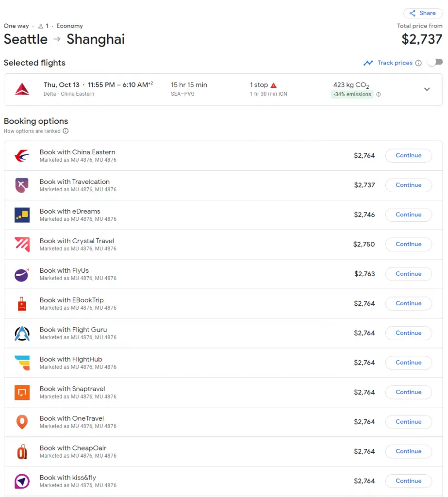The height and width of the screenshot is (497, 448).
Task: Click the China Eastern airline logo icon
Action: (22, 156)
